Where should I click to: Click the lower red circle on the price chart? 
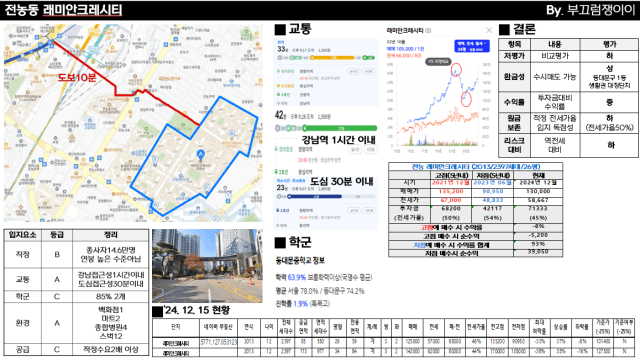(466, 99)
